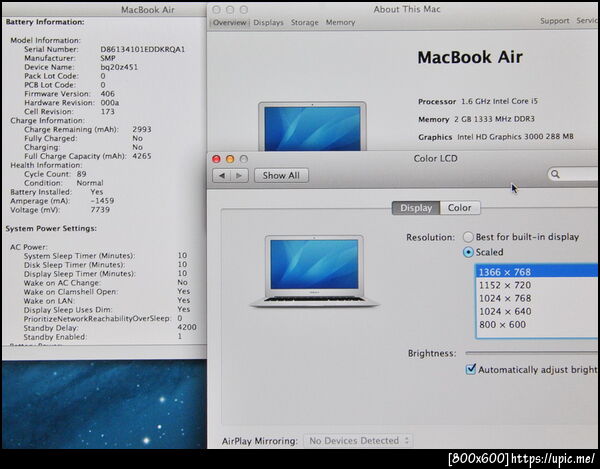Click serial number D86134101EDDKRQA1

click(x=143, y=49)
